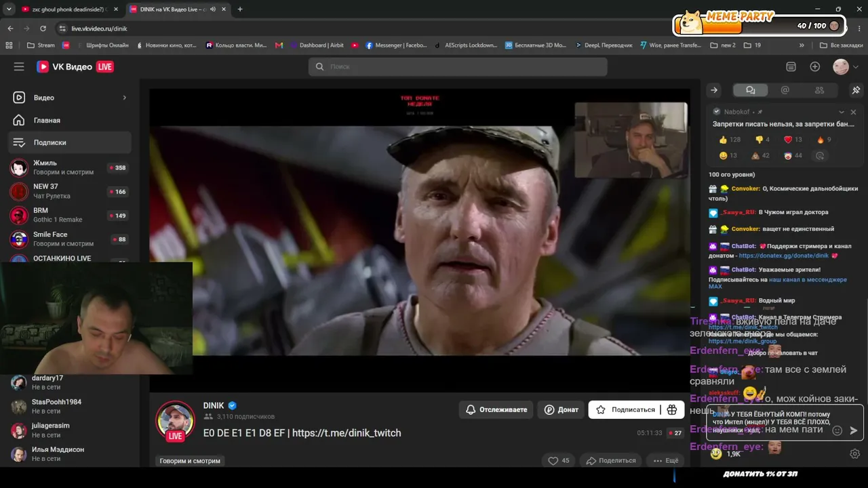The height and width of the screenshot is (488, 868).
Task: Switch to the chat messages tab
Action: (x=750, y=90)
